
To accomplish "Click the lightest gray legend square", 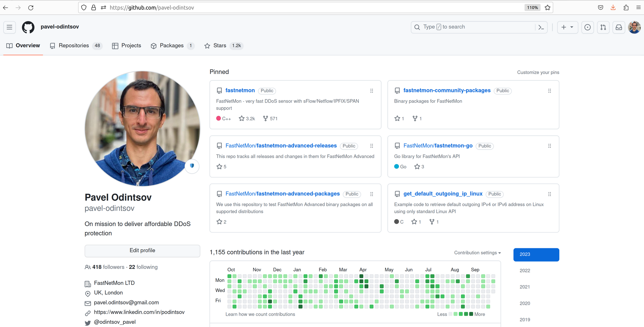I will (x=450, y=314).
